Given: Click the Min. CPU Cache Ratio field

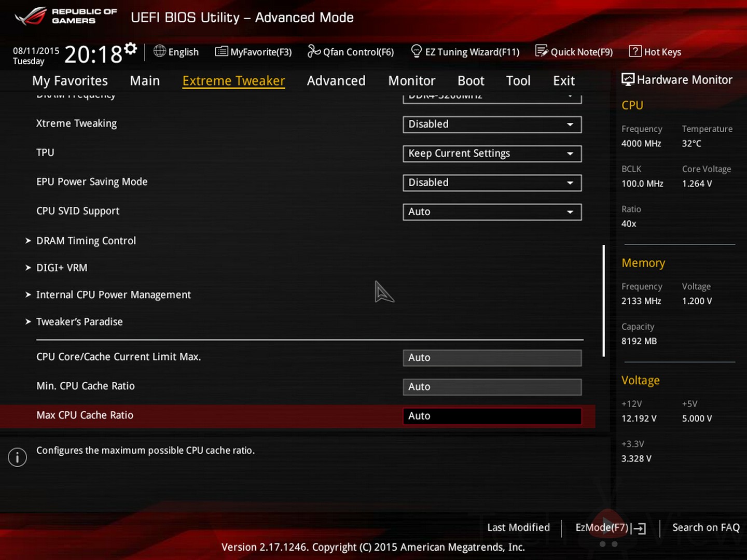Looking at the screenshot, I should pyautogui.click(x=492, y=387).
